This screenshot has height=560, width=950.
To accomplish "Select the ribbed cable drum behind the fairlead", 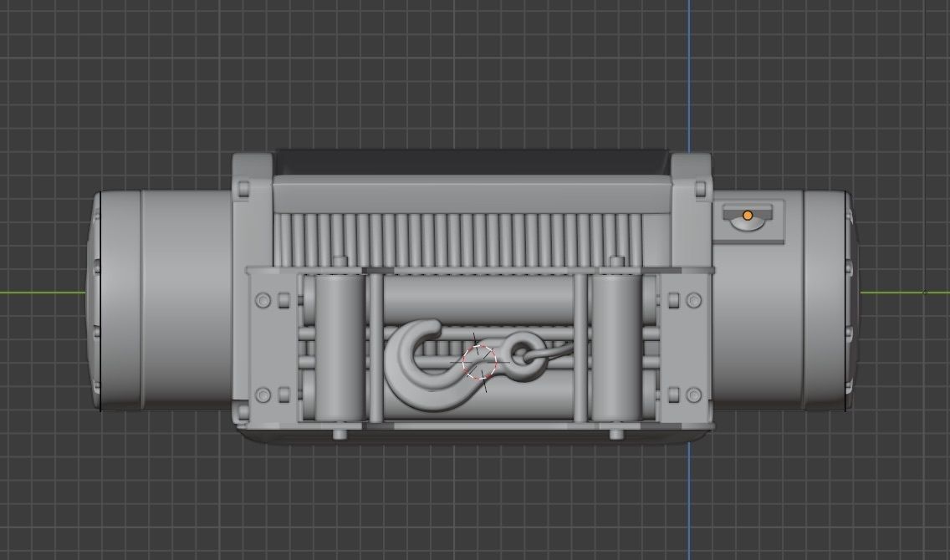I will point(457,240).
